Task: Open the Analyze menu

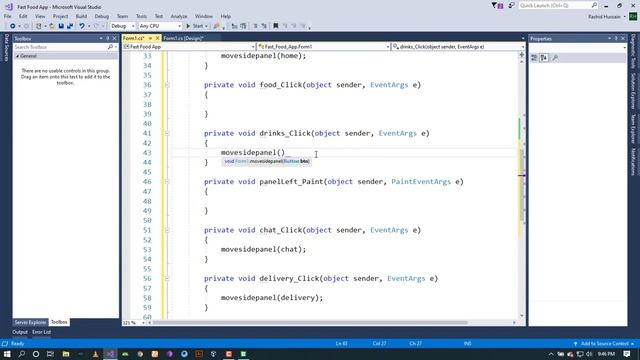Action: pos(179,16)
